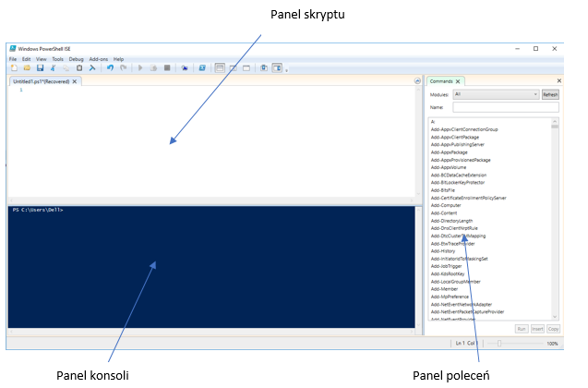This screenshot has width=588, height=388.
Task: Open the Add-ons menu
Action: tap(99, 59)
